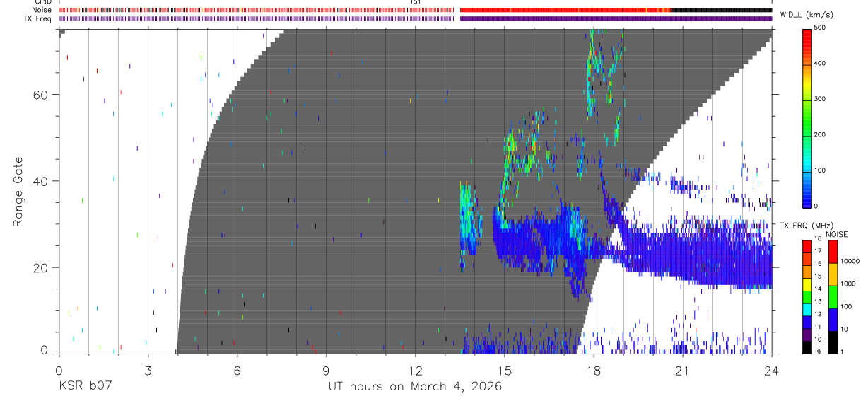This screenshot has width=868, height=401.
Task: Click '16' on the TX FRQ scale
Action: tap(819, 264)
